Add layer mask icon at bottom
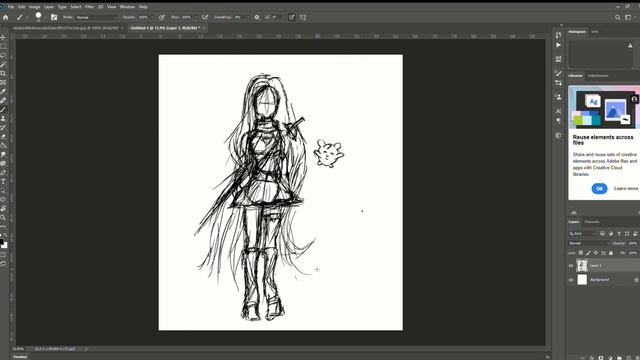This screenshot has height=360, width=640. click(601, 358)
